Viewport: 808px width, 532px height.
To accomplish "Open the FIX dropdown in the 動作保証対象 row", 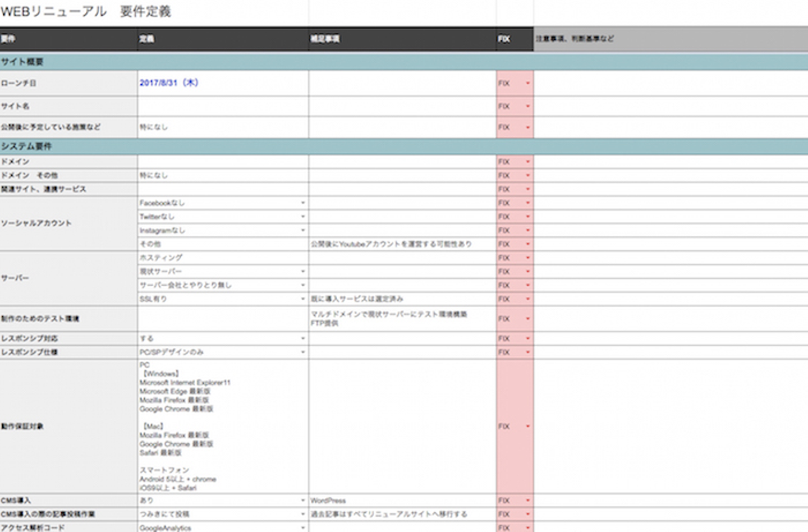I will [x=527, y=427].
